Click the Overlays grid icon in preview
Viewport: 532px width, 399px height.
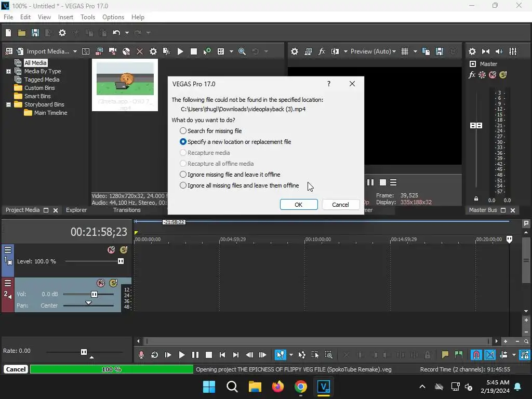click(x=405, y=51)
